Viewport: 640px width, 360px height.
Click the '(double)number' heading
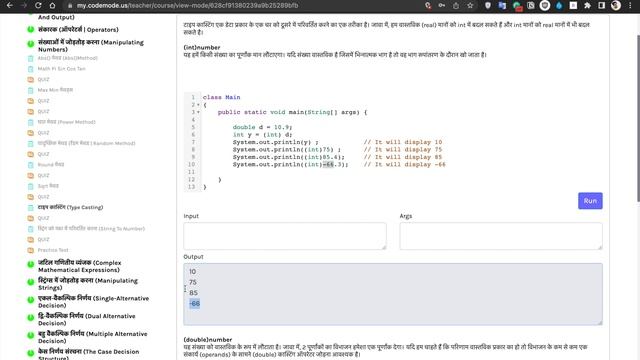click(208, 340)
